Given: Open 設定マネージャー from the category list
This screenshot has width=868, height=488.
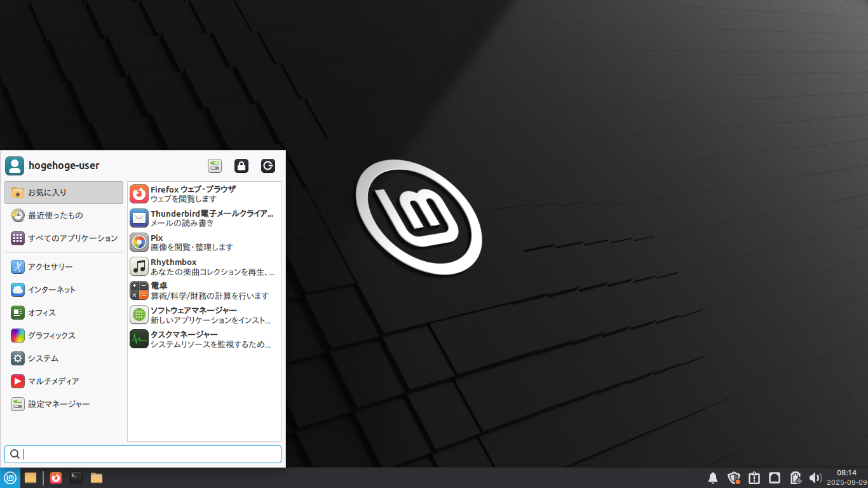Looking at the screenshot, I should coord(64,404).
